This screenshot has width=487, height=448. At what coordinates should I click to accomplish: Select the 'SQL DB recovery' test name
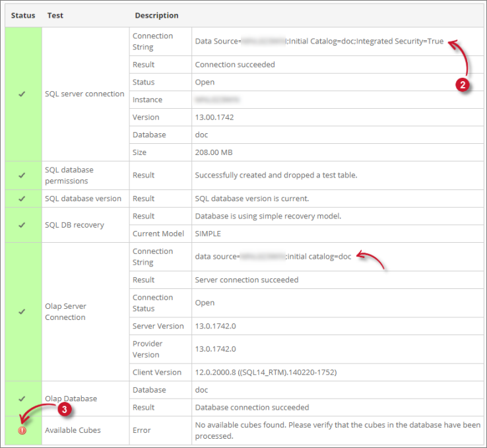pos(75,225)
